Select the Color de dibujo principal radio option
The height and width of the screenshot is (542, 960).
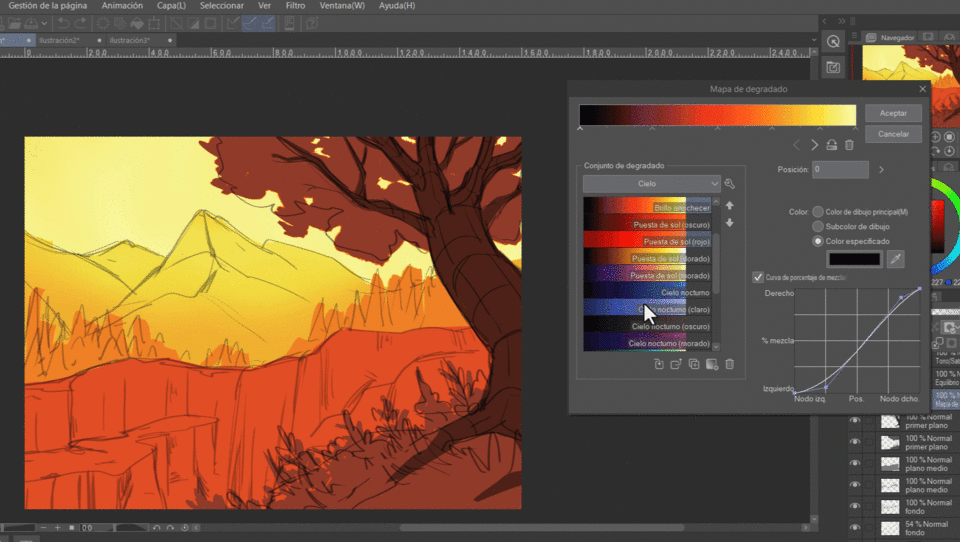pos(818,212)
